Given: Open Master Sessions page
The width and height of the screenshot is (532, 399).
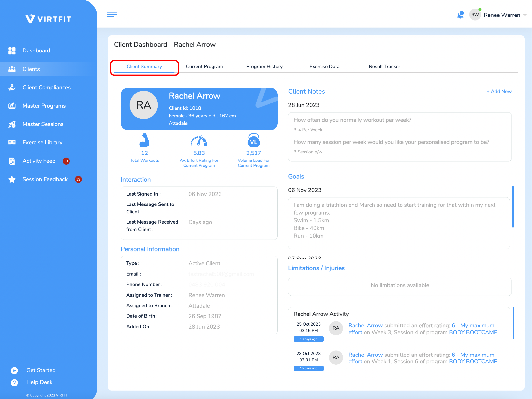Looking at the screenshot, I should 43,124.
